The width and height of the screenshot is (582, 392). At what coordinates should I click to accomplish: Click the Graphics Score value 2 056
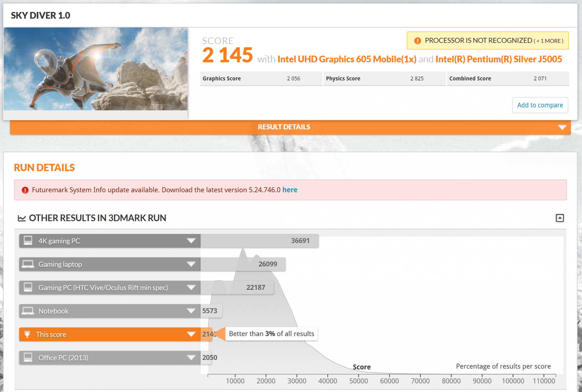click(294, 79)
